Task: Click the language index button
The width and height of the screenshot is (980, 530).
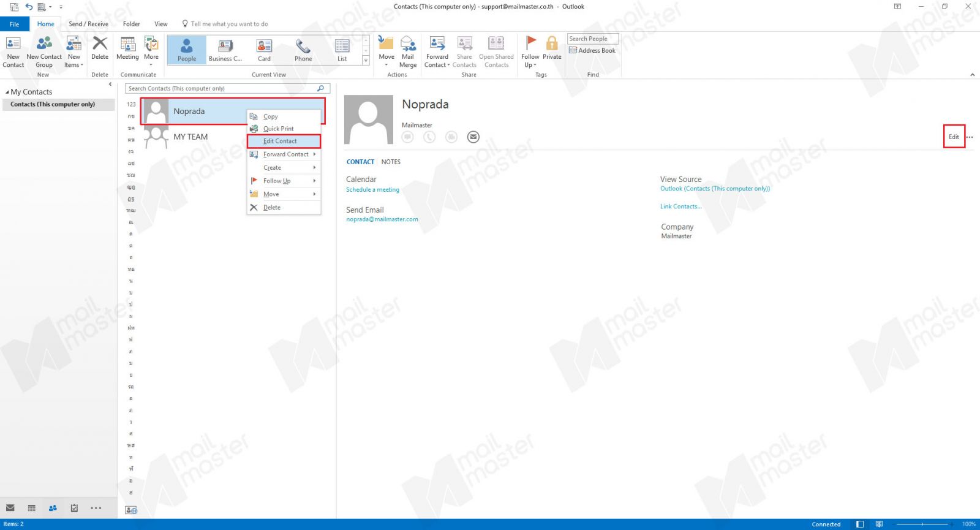Action: [131, 510]
